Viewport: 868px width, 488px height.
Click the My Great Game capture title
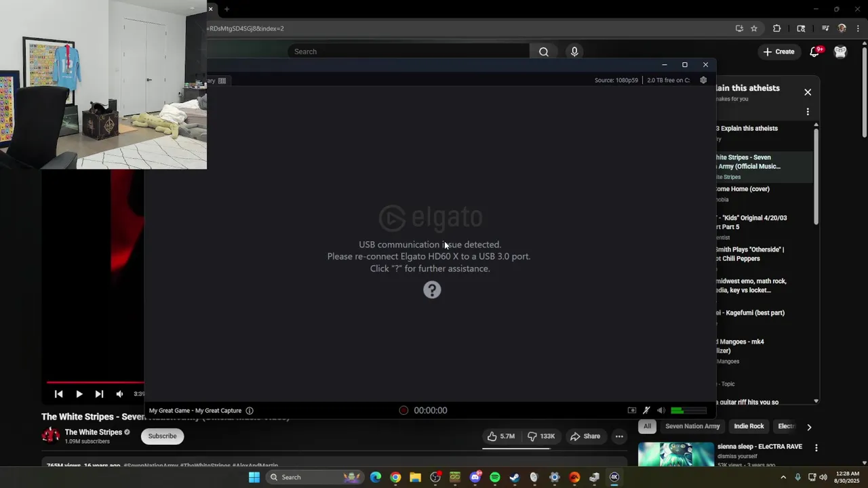[x=195, y=411]
